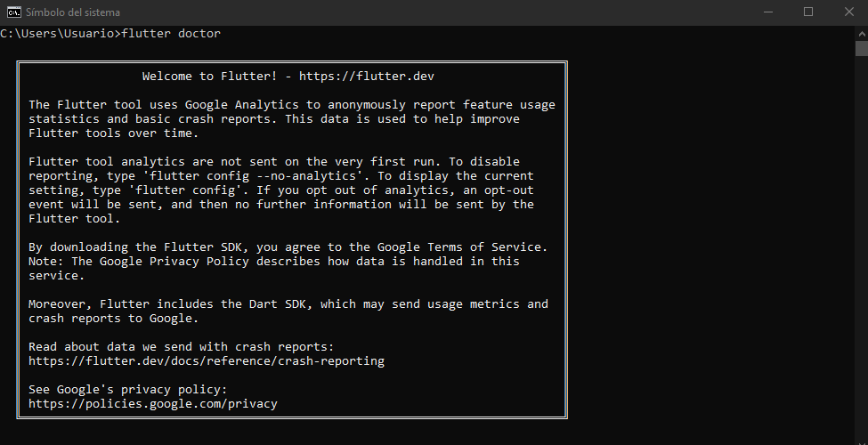Click the 'C:\Users\Usuario>' prompt
868x445 pixels.
click(61, 34)
